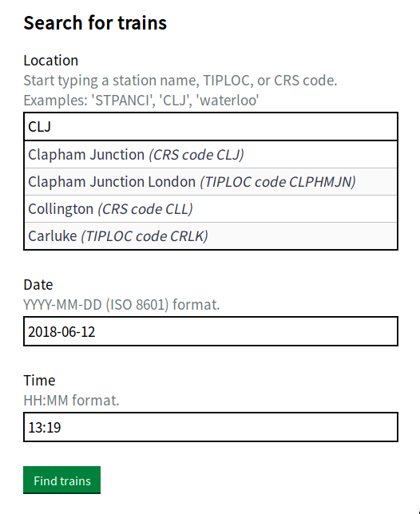Click the green Find trains button

click(62, 480)
